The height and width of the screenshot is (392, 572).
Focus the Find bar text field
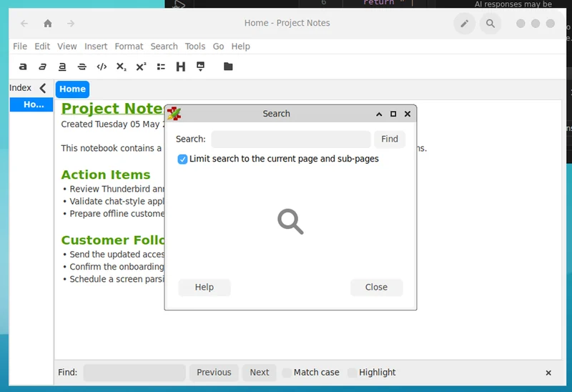point(134,373)
